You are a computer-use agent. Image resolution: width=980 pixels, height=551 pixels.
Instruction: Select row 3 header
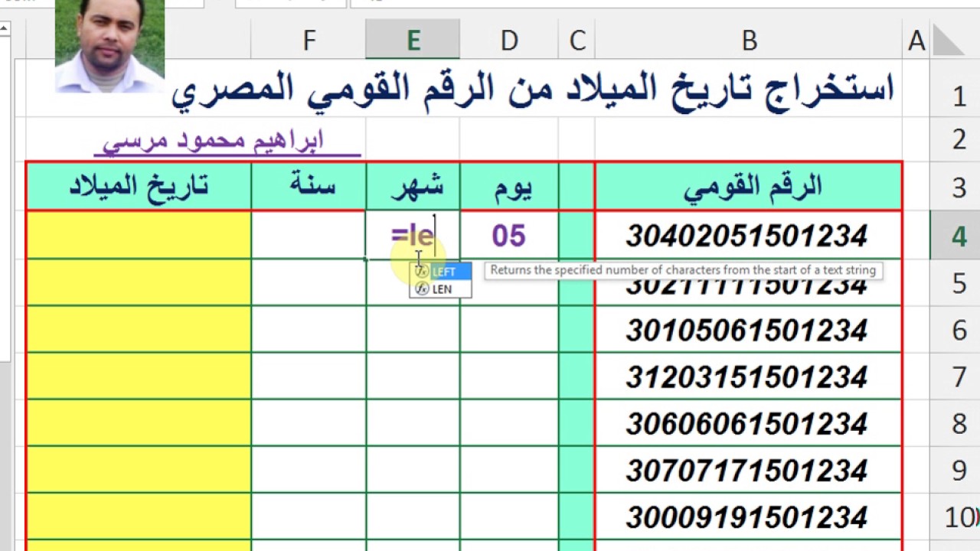(x=959, y=187)
